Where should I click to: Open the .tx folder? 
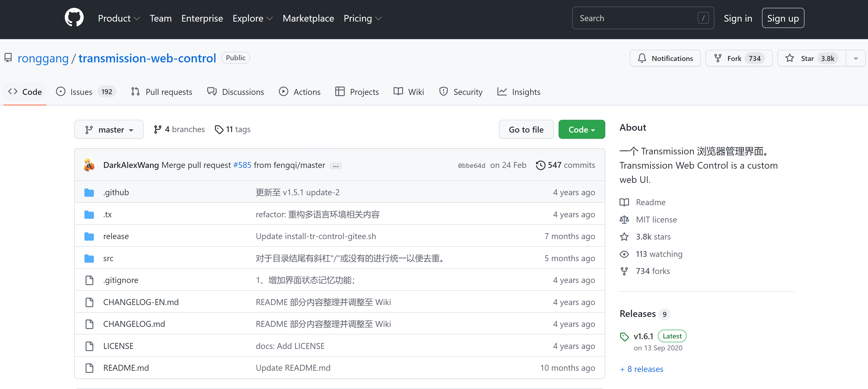coord(107,214)
